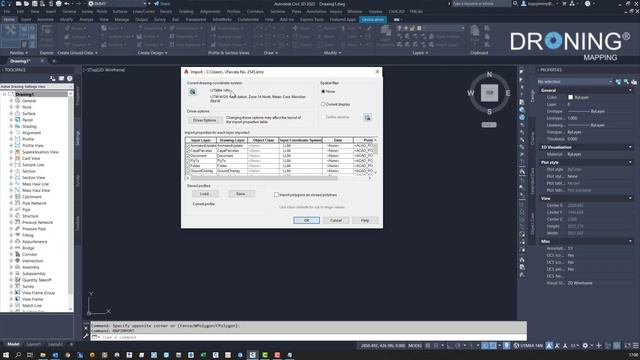Switch to the Prospector tab in Toolspace
Screen dimensions: 640x360
click(x=78, y=95)
